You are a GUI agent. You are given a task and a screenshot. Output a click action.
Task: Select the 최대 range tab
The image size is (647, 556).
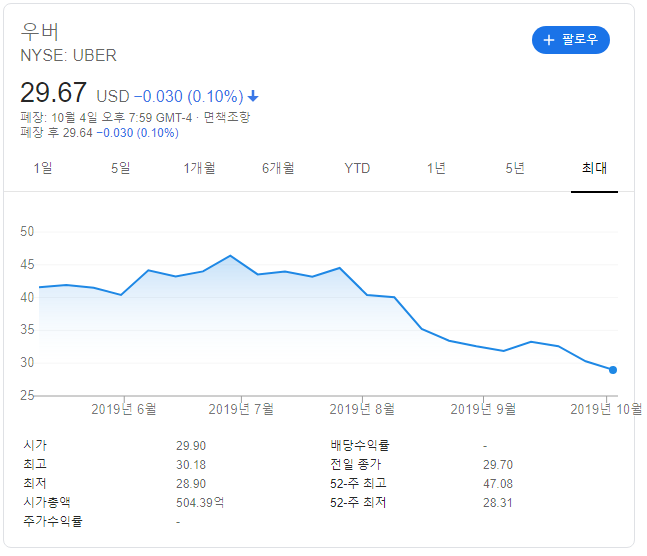[x=594, y=168]
